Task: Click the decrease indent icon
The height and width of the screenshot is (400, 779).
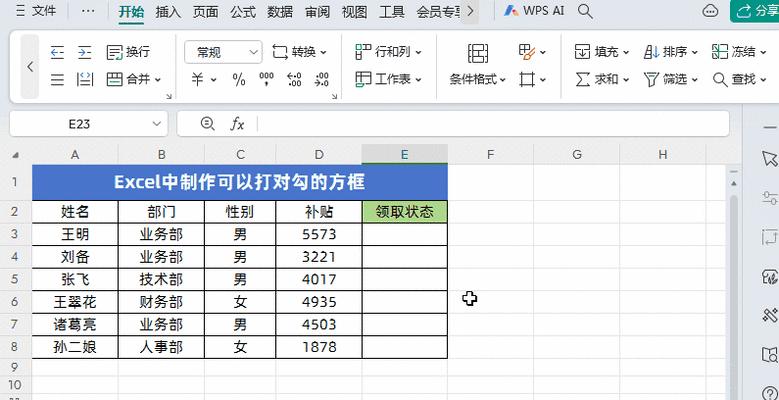Action: [58, 52]
